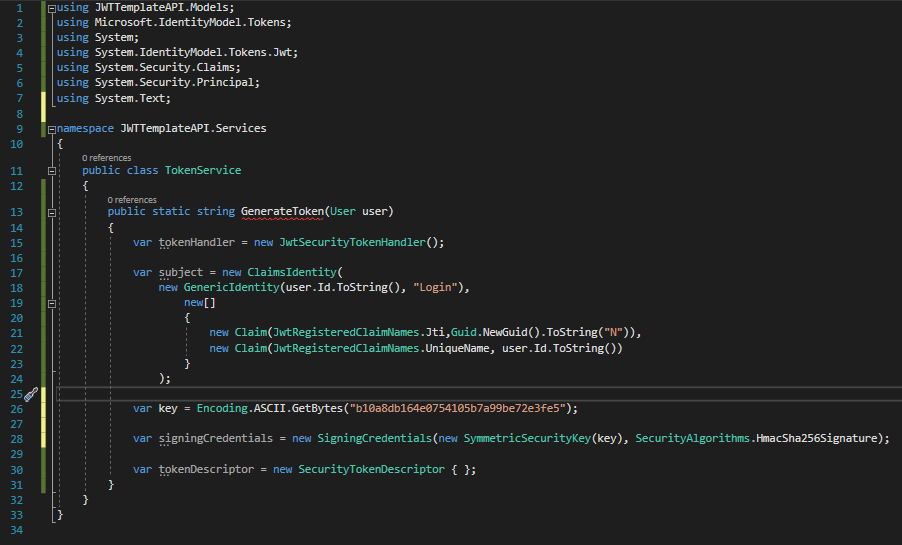Click System.Security.Claims using directive
Viewport: 902px width, 545px height.
tap(165, 67)
